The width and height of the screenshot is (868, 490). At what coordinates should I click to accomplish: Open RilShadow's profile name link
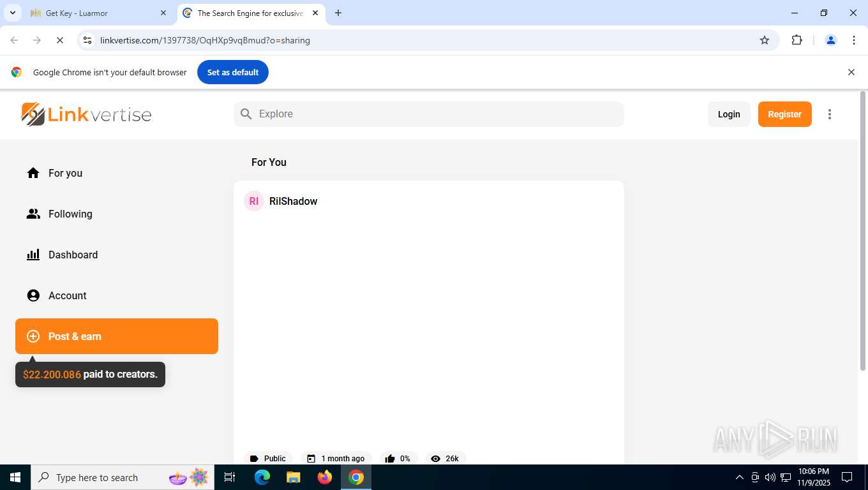[294, 201]
